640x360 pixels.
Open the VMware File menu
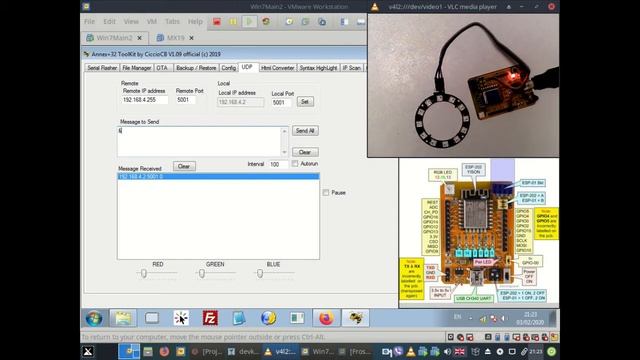89,22
